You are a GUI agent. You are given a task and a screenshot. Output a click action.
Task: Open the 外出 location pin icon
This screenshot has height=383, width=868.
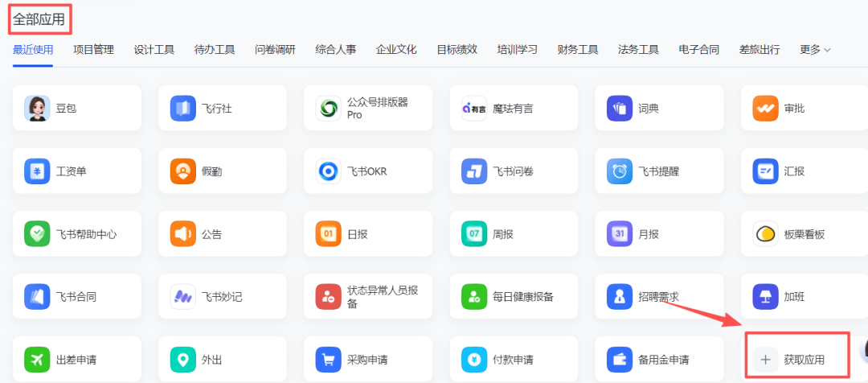pyautogui.click(x=183, y=360)
